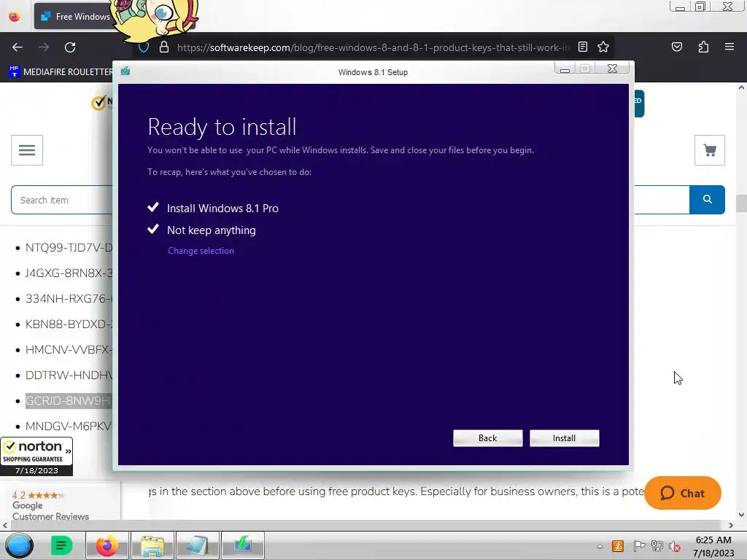This screenshot has height=560, width=747.
Task: Toggle reader view icon in address bar
Action: pyautogui.click(x=583, y=47)
